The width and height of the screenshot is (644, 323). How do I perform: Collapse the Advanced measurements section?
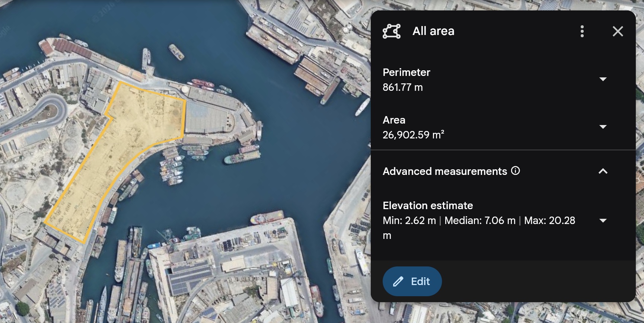pyautogui.click(x=603, y=171)
